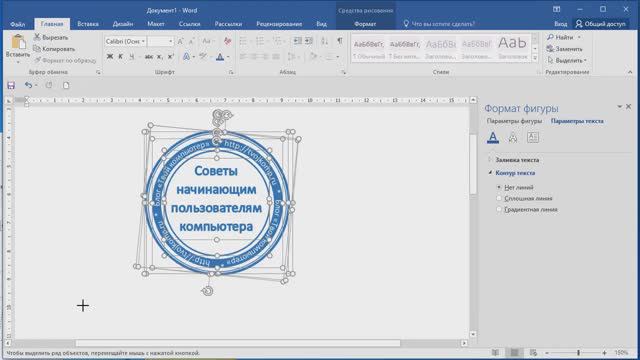640x360 pixels.
Task: Select the 'Градиентная линия' radio option
Action: [x=499, y=209]
